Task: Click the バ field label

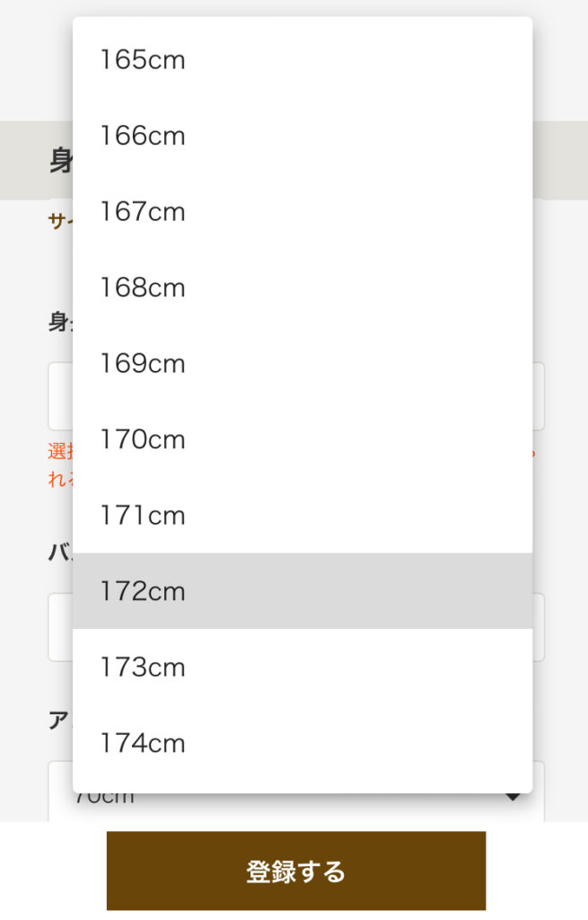Action: click(58, 552)
